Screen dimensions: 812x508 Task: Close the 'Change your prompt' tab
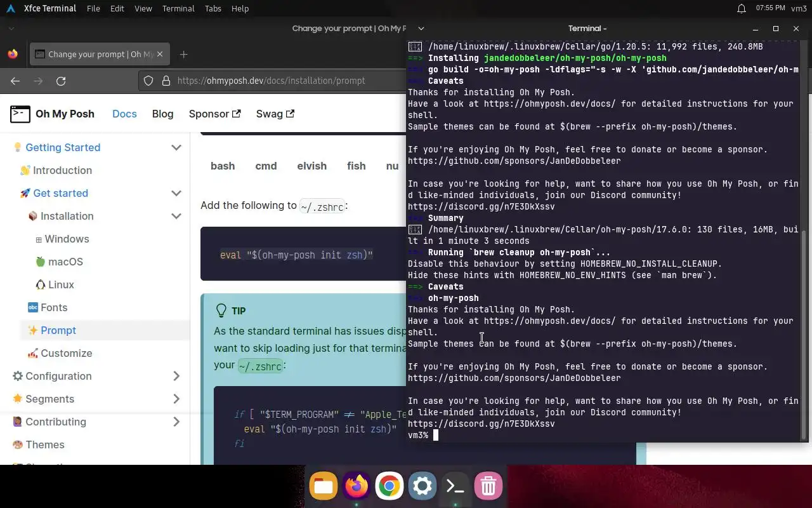coord(160,54)
